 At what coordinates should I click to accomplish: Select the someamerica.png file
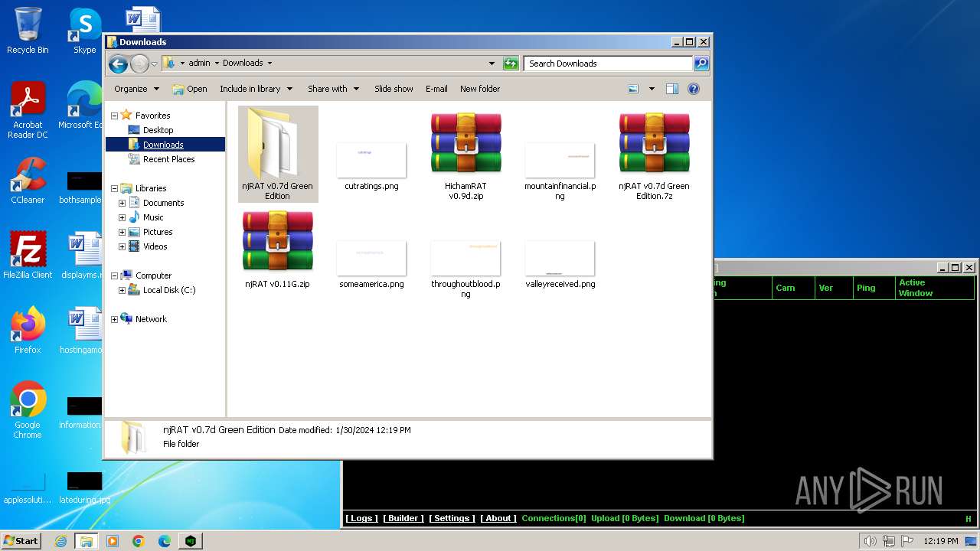(371, 264)
